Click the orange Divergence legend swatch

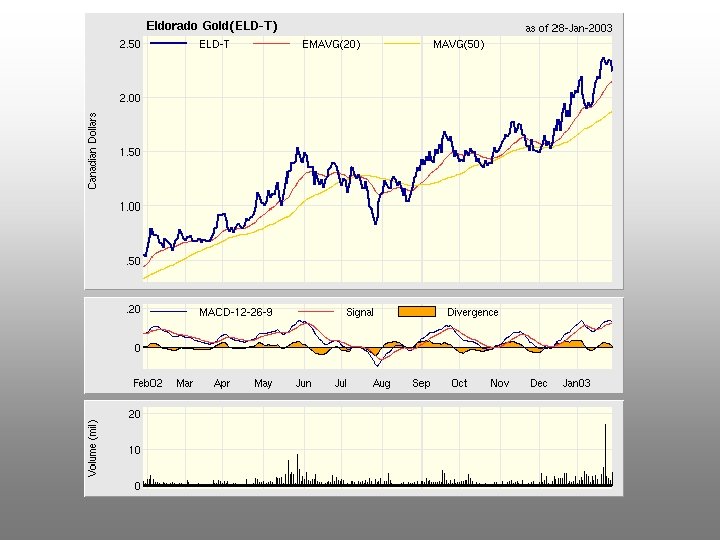pyautogui.click(x=416, y=312)
